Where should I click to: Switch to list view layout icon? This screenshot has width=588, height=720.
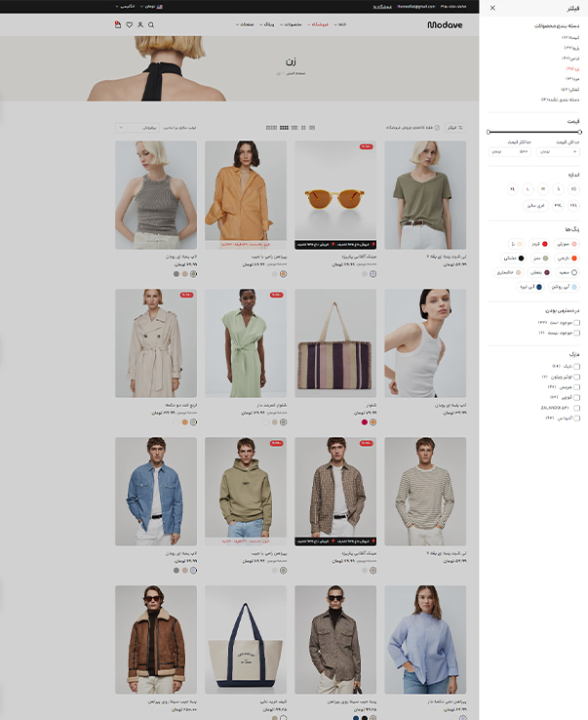[x=312, y=128]
